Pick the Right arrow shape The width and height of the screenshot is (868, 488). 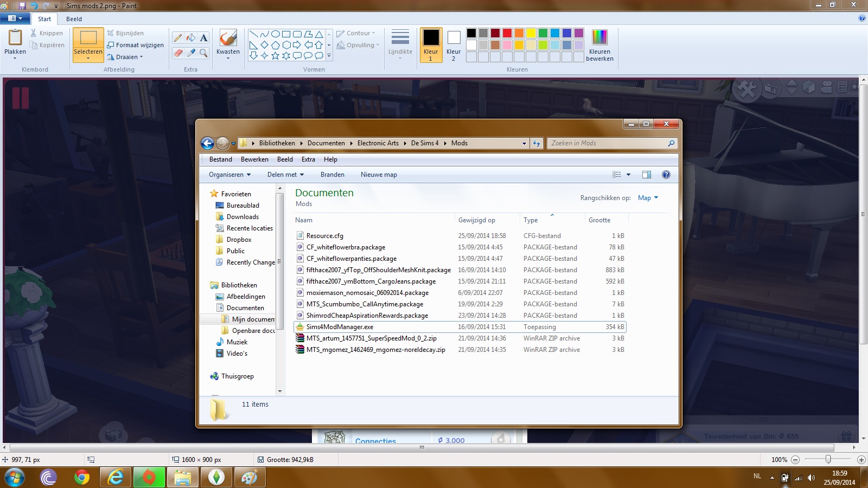[297, 45]
